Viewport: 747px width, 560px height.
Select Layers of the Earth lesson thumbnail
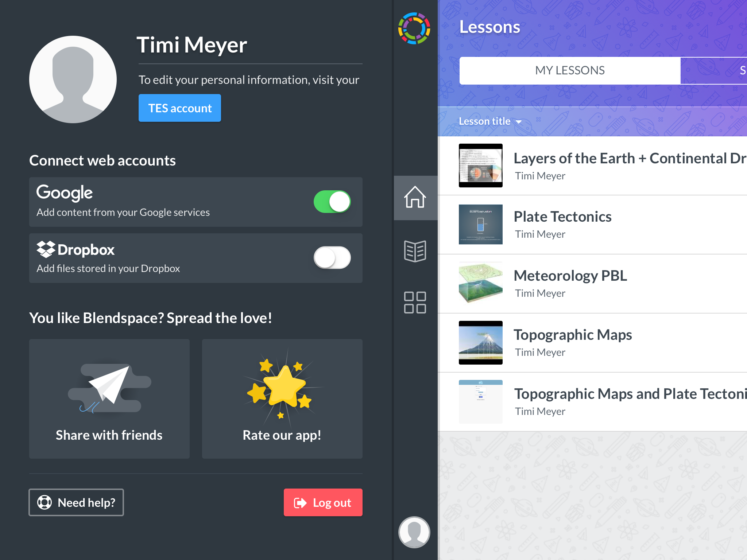tap(480, 165)
